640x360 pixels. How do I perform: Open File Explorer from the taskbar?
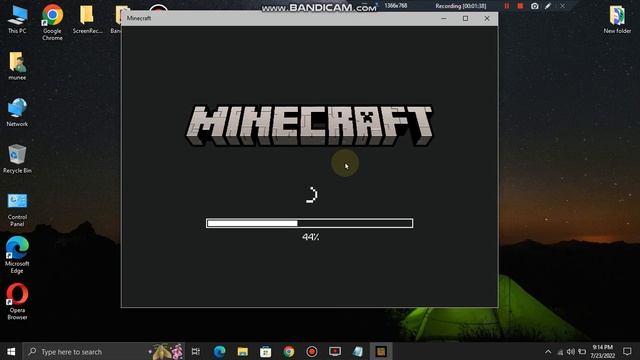tap(243, 351)
